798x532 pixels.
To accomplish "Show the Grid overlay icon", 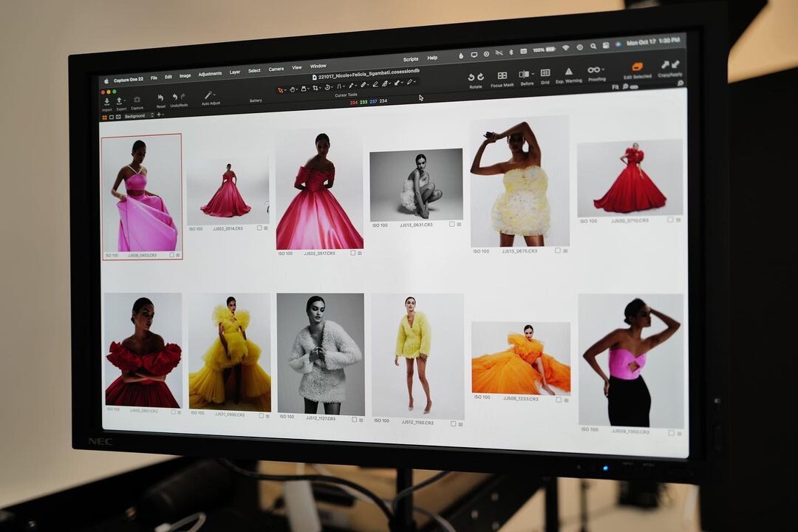I will [x=545, y=73].
